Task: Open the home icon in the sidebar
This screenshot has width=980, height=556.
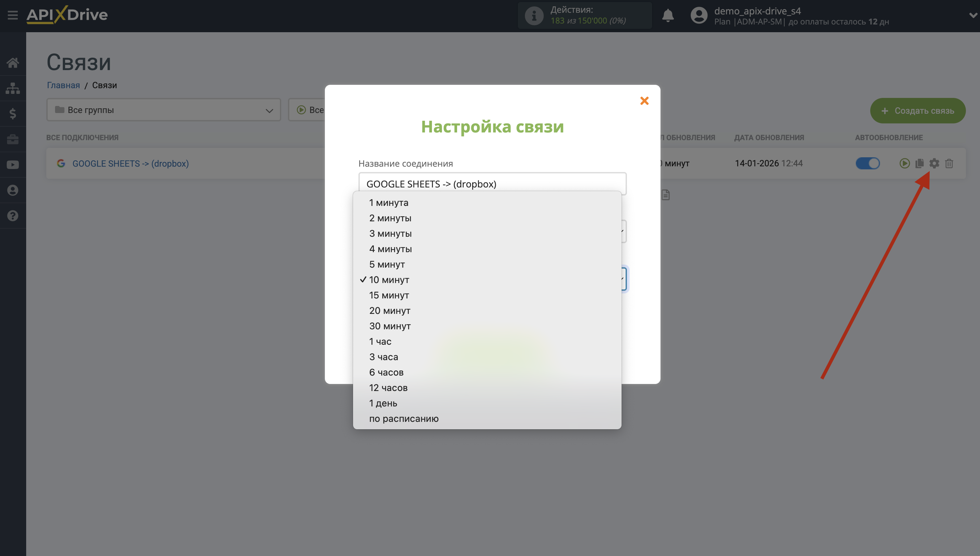Action: (x=13, y=63)
